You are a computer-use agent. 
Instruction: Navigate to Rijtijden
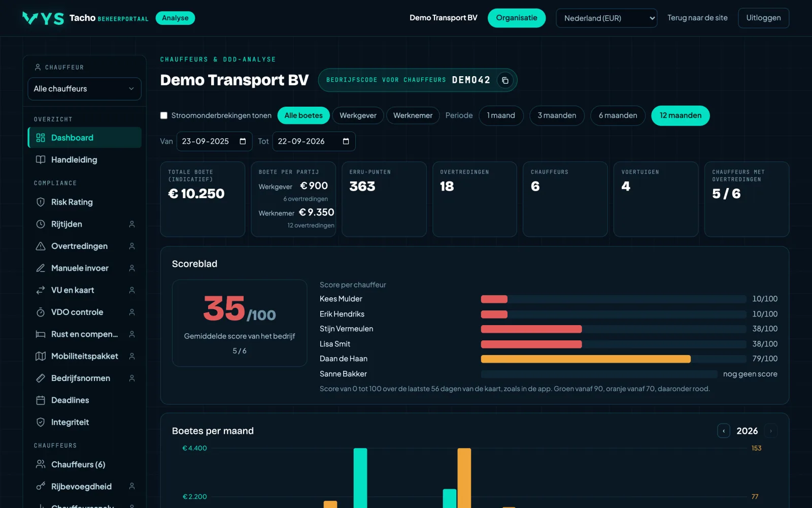pyautogui.click(x=84, y=224)
